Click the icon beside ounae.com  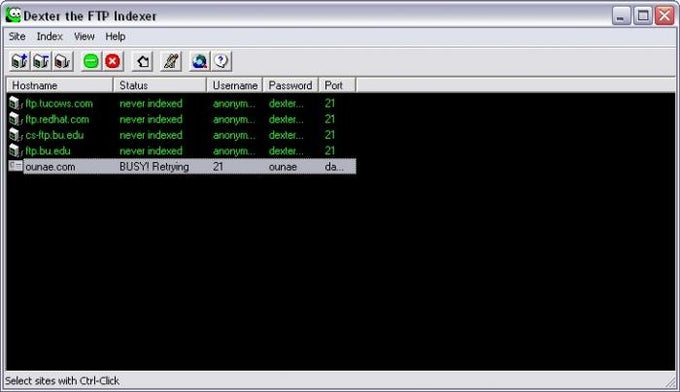tap(16, 166)
